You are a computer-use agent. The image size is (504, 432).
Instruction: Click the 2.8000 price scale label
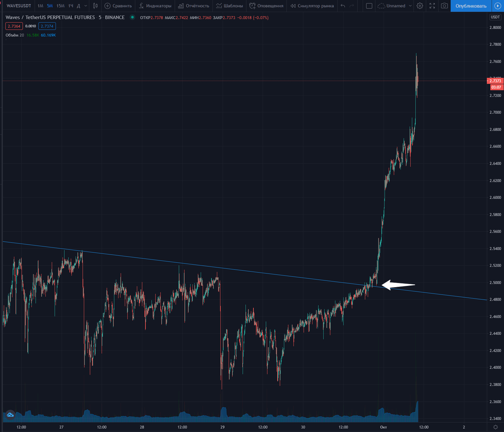pyautogui.click(x=495, y=27)
